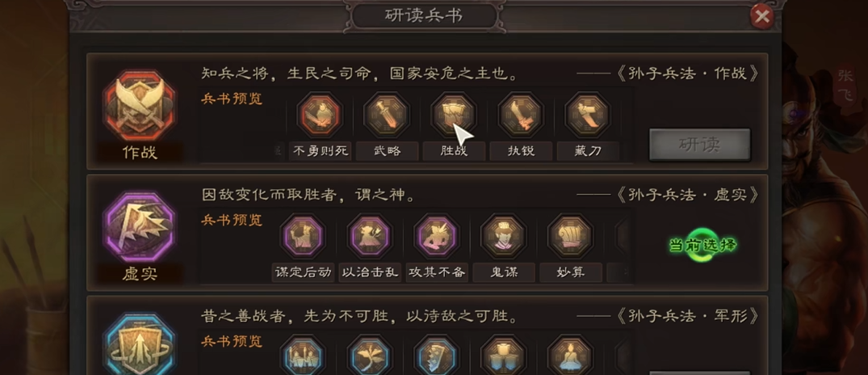The width and height of the screenshot is (868, 375).
Task: Click the green 当前选择 indicator
Action: pyautogui.click(x=703, y=244)
